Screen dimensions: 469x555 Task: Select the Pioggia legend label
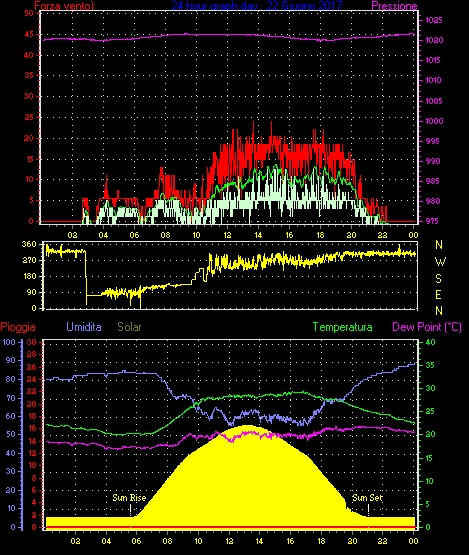pyautogui.click(x=18, y=327)
